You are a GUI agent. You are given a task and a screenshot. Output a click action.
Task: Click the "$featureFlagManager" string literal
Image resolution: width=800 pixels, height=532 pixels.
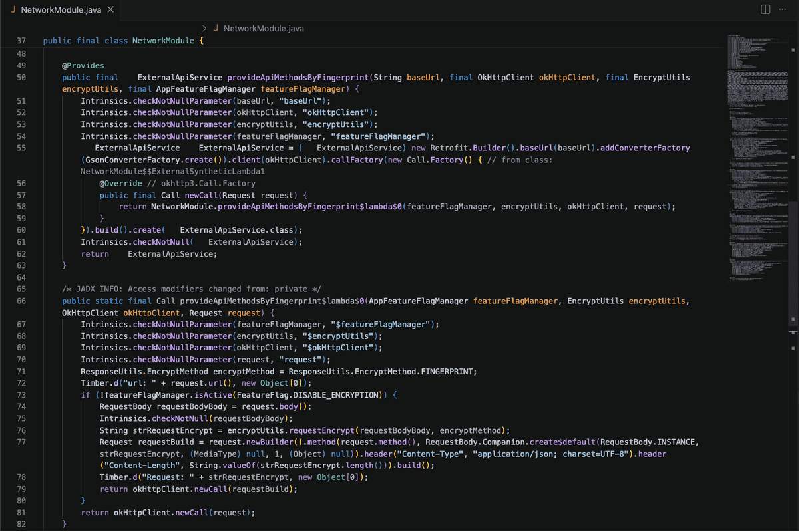click(x=381, y=324)
